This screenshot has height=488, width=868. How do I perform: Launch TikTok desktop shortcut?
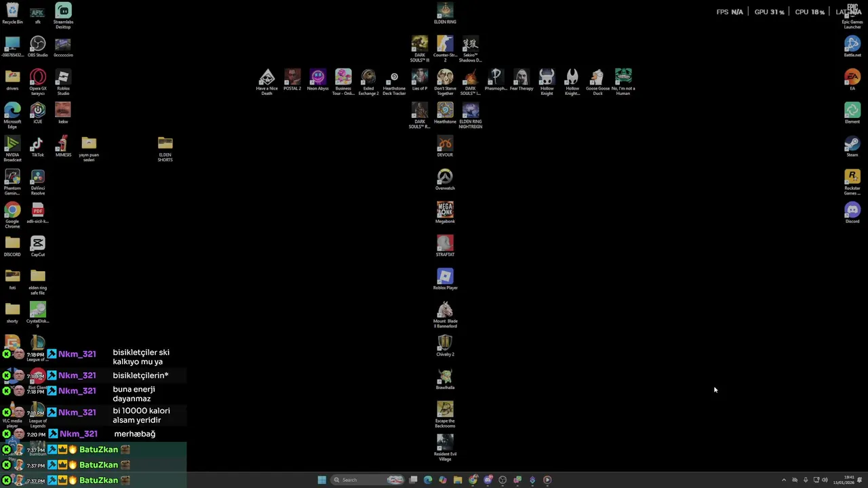click(38, 146)
